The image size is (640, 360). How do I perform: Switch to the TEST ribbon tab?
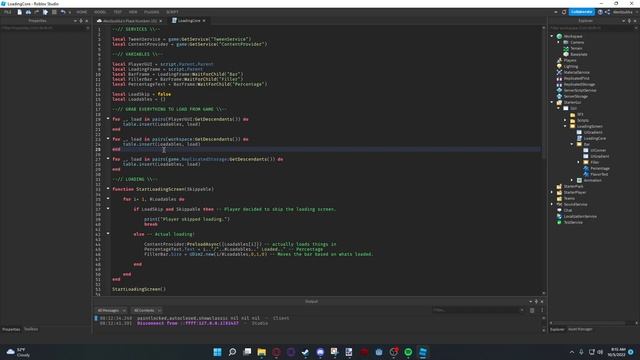click(x=118, y=12)
